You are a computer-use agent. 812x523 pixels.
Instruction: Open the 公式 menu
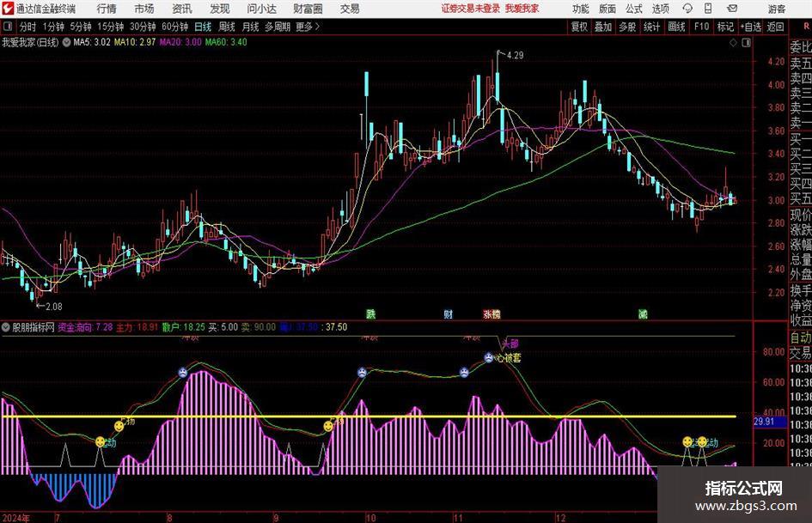[633, 9]
